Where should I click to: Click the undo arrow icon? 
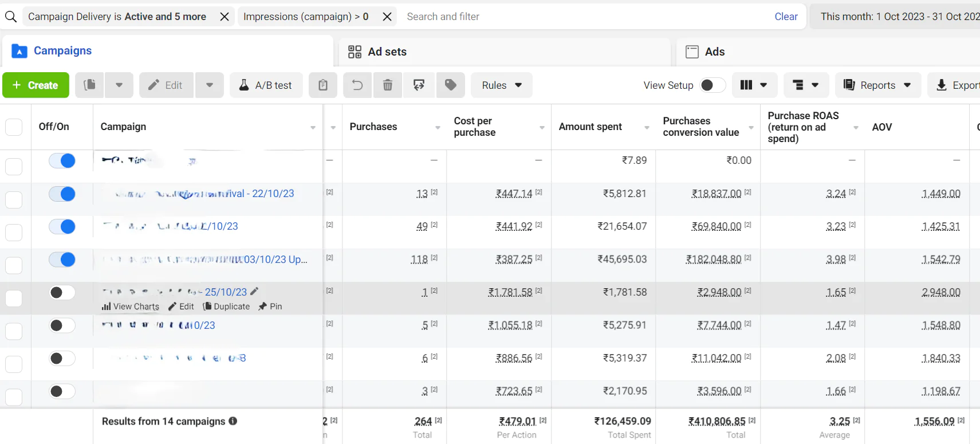coord(357,85)
